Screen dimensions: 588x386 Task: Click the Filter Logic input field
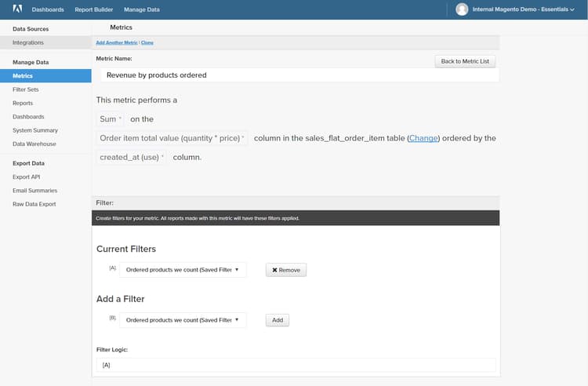coord(296,365)
